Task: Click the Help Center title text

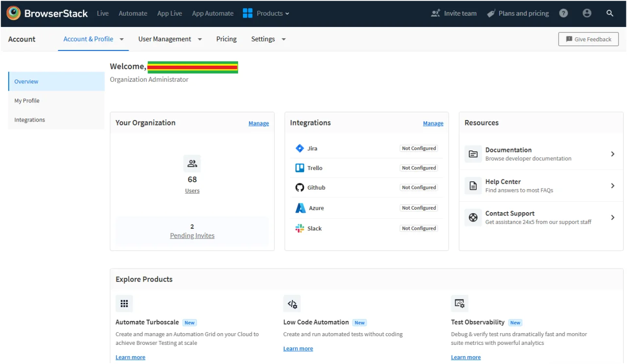Action: 503,182
